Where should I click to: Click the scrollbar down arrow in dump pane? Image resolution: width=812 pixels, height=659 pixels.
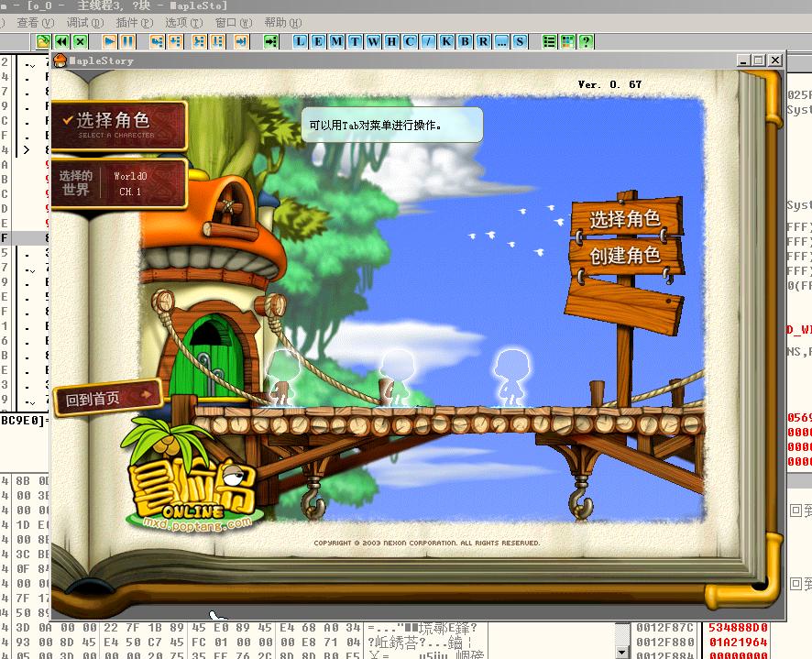(x=622, y=653)
